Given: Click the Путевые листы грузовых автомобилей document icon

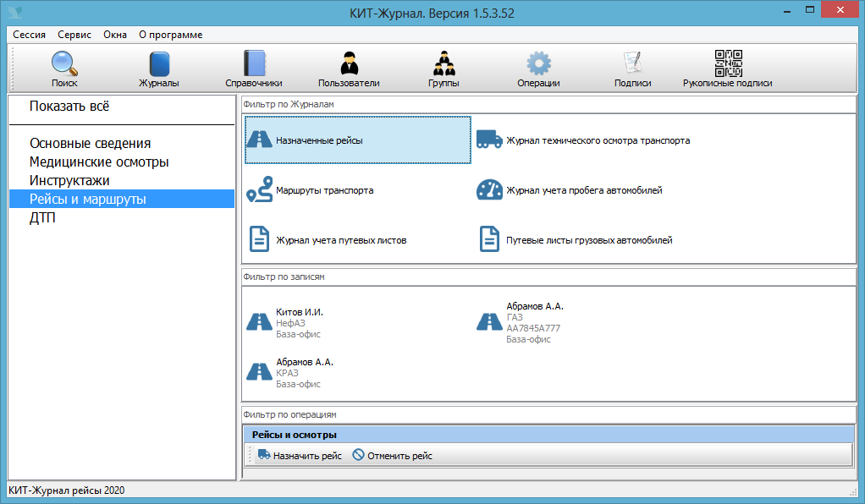Looking at the screenshot, I should tap(489, 239).
